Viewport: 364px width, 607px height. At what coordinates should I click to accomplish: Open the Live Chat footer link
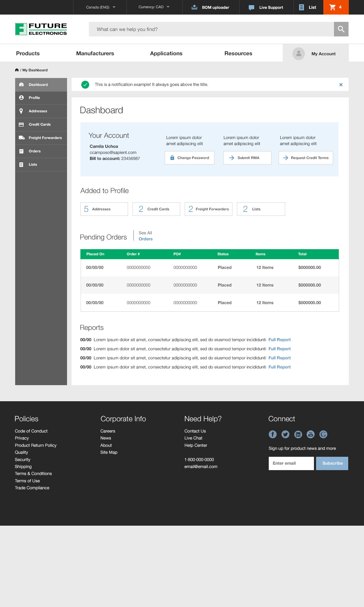click(x=193, y=438)
